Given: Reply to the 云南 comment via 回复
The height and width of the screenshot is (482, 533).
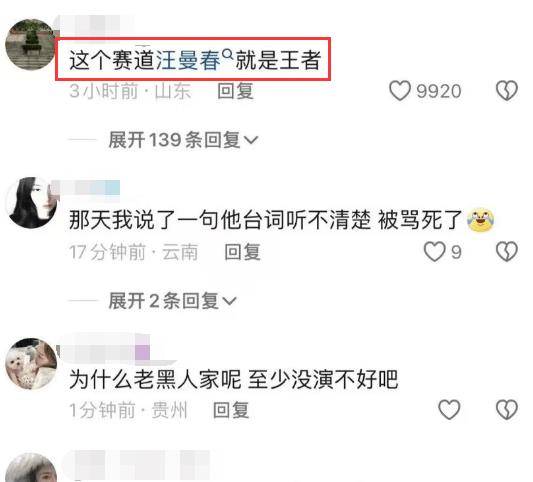Looking at the screenshot, I should [242, 252].
